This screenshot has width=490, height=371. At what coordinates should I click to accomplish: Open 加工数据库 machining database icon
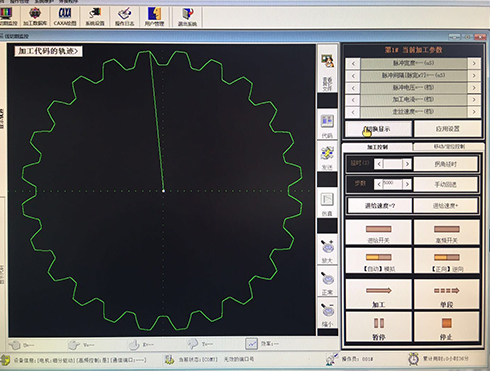(x=35, y=16)
